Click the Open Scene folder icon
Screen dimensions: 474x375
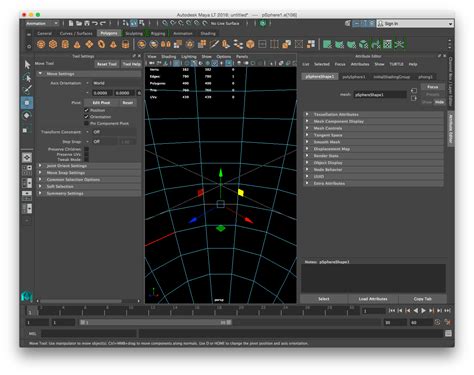click(x=79, y=23)
